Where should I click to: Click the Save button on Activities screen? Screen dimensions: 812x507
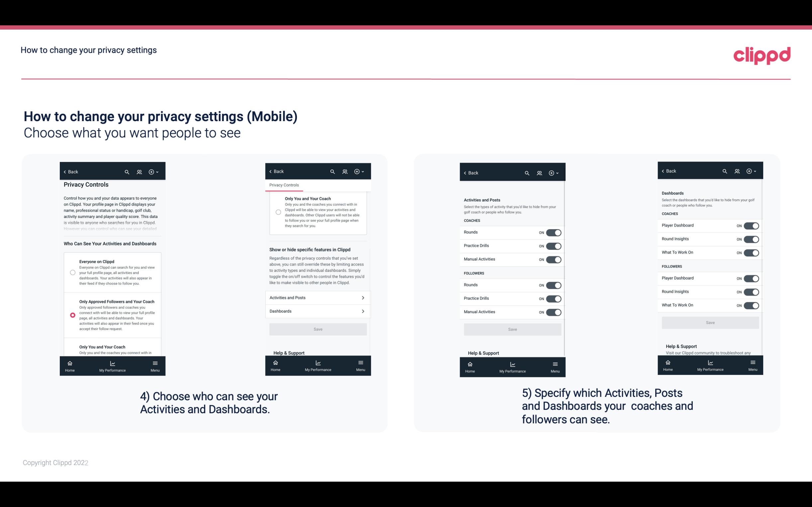pos(512,328)
